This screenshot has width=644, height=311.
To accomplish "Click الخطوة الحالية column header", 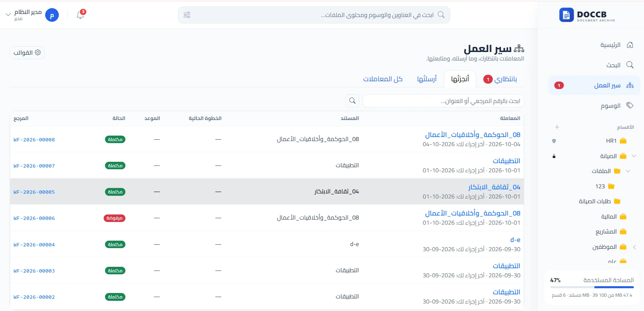I will click(205, 118).
